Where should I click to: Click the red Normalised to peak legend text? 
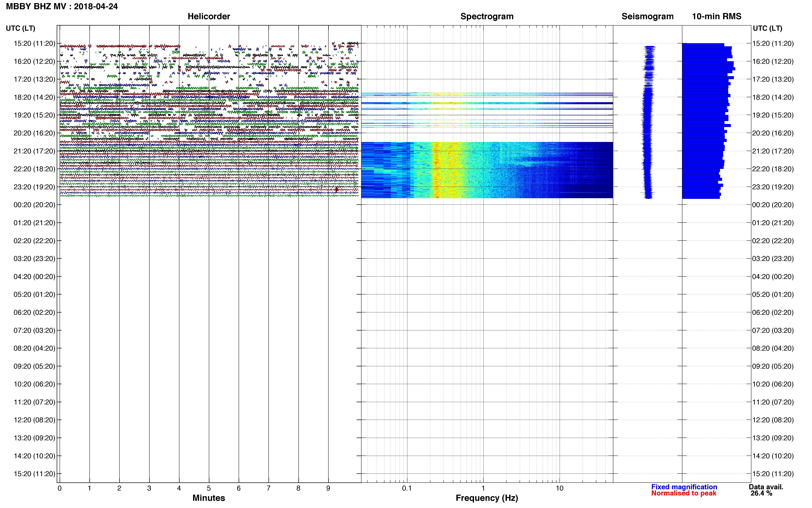click(684, 493)
